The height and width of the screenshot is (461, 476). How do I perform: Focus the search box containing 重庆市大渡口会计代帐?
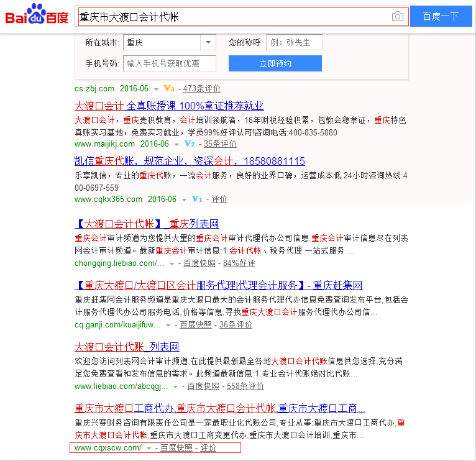coord(233,17)
